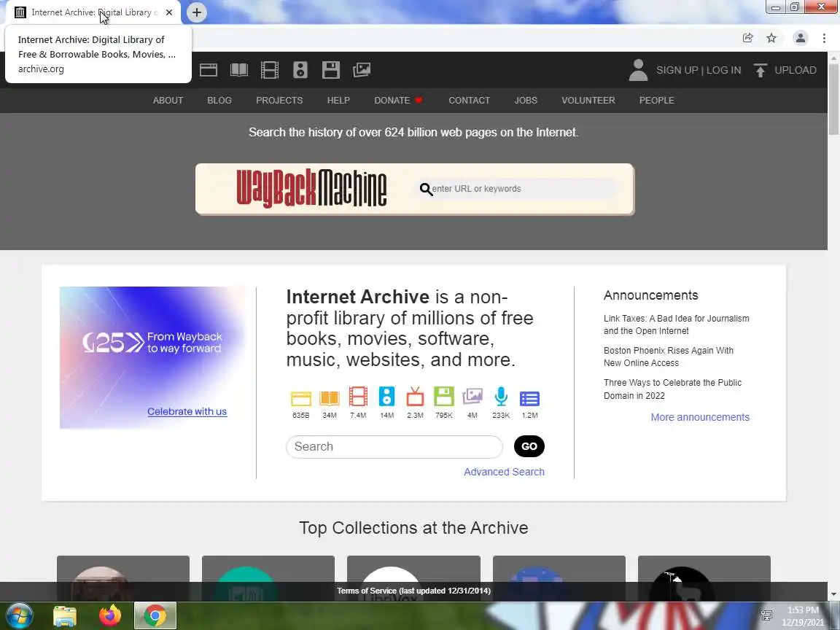Click the system tray network icon

pos(766,615)
